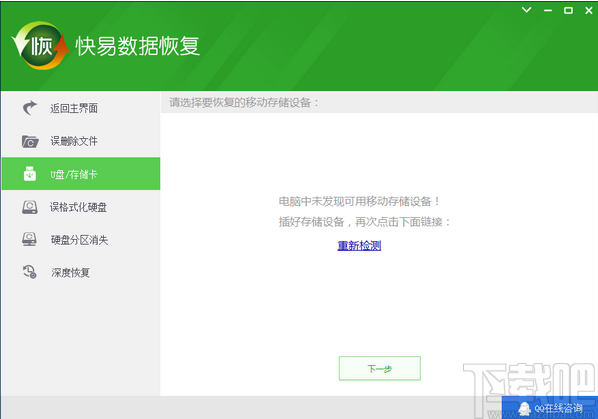The width and height of the screenshot is (598, 419).
Task: Click the 快易数据恢复 app logo
Action: click(x=41, y=45)
